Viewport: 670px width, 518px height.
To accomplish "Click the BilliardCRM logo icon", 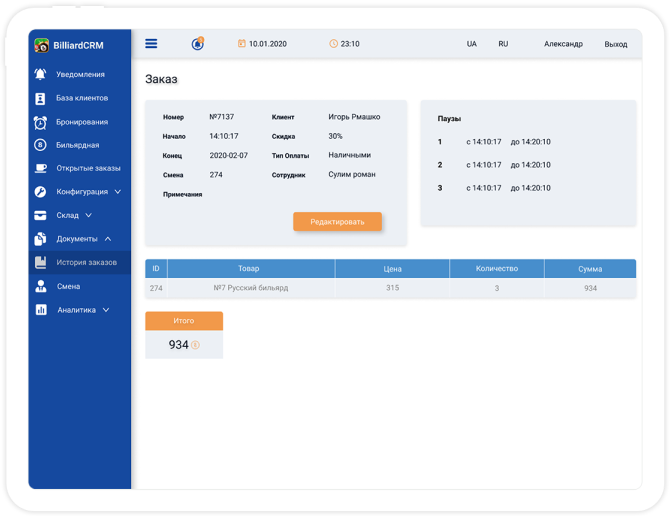I will 42,45.
